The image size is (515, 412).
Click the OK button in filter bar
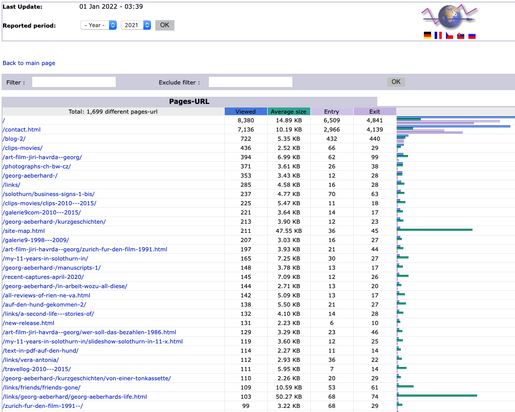pyautogui.click(x=396, y=82)
